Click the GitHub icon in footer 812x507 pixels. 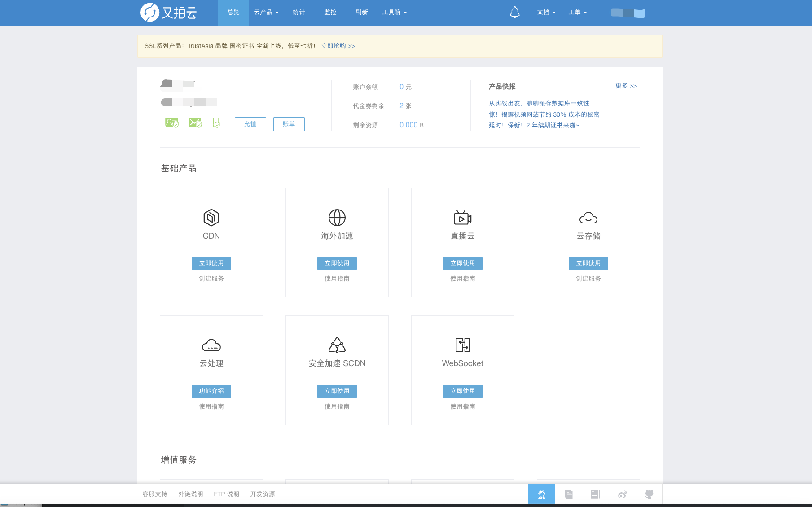tap(649, 494)
